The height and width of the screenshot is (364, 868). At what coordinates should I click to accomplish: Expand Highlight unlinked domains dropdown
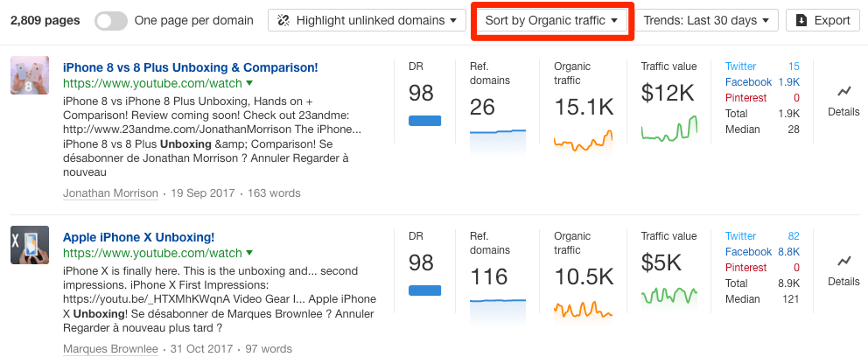367,20
